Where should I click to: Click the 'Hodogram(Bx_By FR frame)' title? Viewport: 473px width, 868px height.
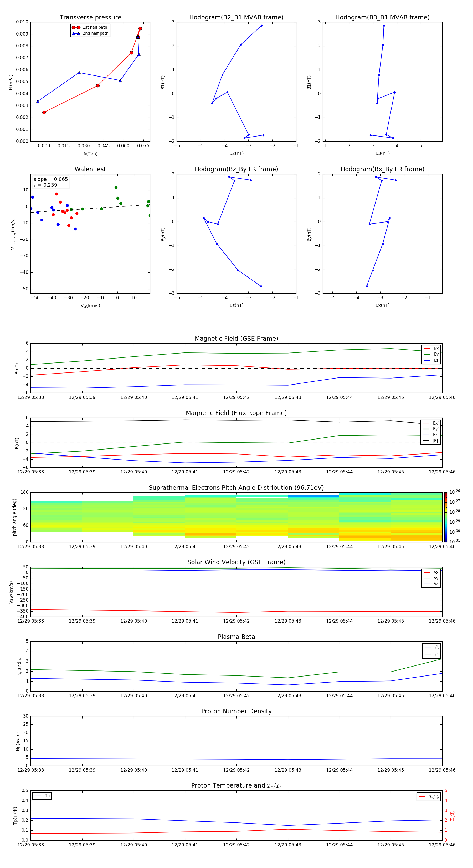click(382, 169)
